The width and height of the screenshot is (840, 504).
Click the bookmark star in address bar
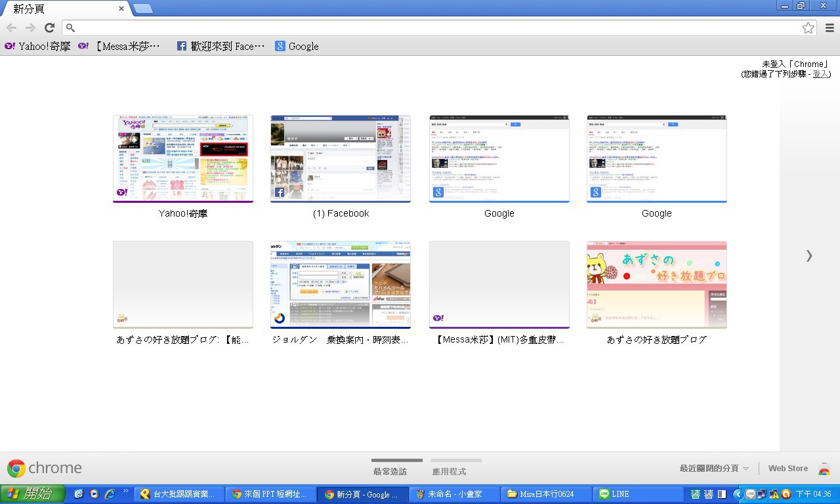(x=808, y=28)
